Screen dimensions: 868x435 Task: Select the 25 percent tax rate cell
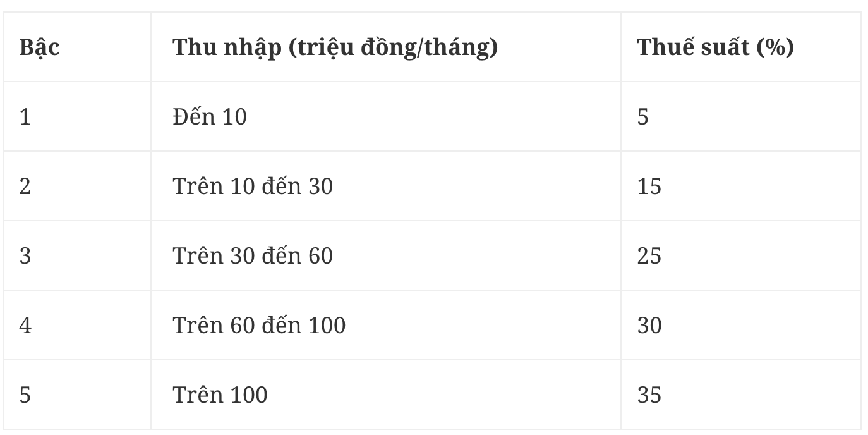coord(649,256)
